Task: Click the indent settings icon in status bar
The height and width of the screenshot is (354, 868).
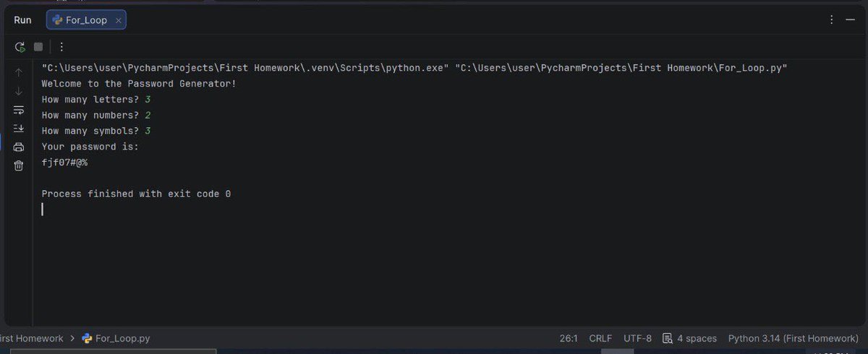Action: (668, 338)
